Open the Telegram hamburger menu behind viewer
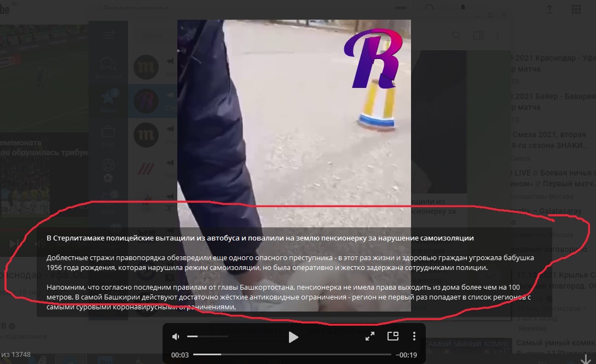 [108, 36]
